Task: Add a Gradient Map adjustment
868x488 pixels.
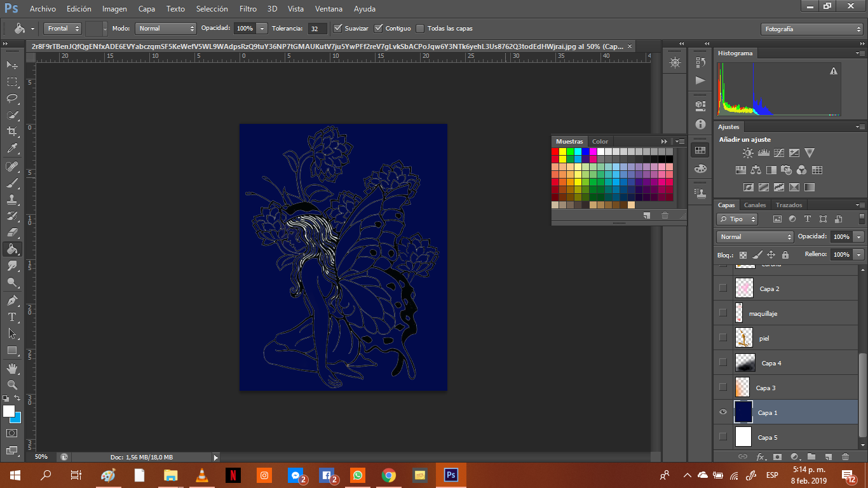Action: (809, 187)
